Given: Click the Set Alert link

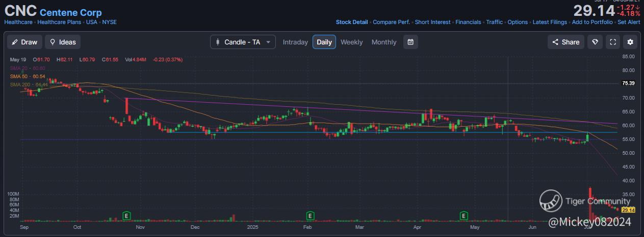Looking at the screenshot, I should [x=628, y=22].
